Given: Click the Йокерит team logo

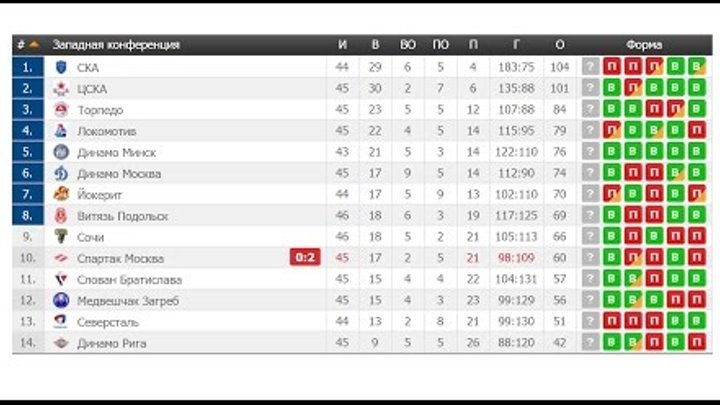Looking at the screenshot, I should pyautogui.click(x=62, y=195).
